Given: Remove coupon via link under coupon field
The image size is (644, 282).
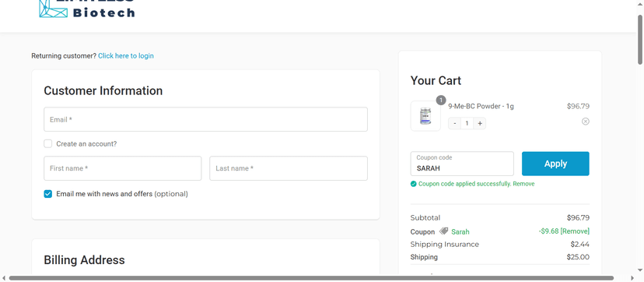Looking at the screenshot, I should tap(523, 184).
